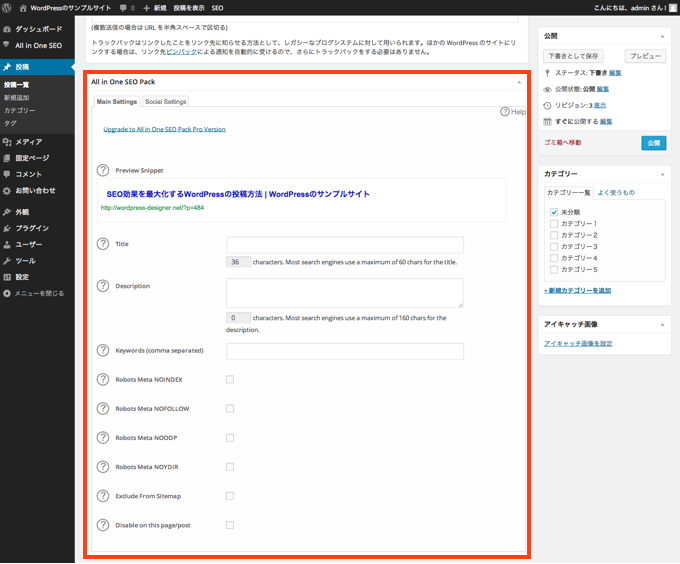Click the Posts pushpin icon in sidebar

7,67
